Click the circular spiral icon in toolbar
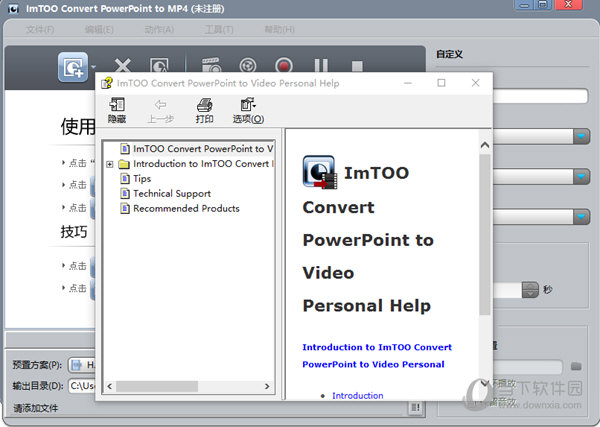Image resolution: width=600 pixels, height=427 pixels. [248, 65]
